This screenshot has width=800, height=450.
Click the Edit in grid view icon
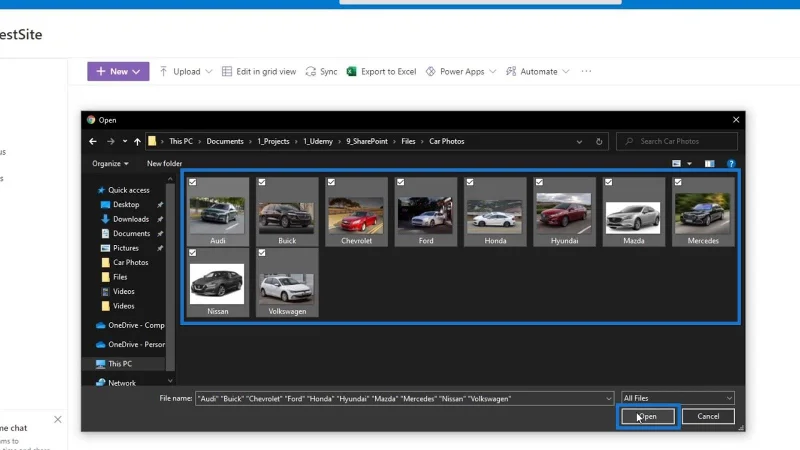227,71
